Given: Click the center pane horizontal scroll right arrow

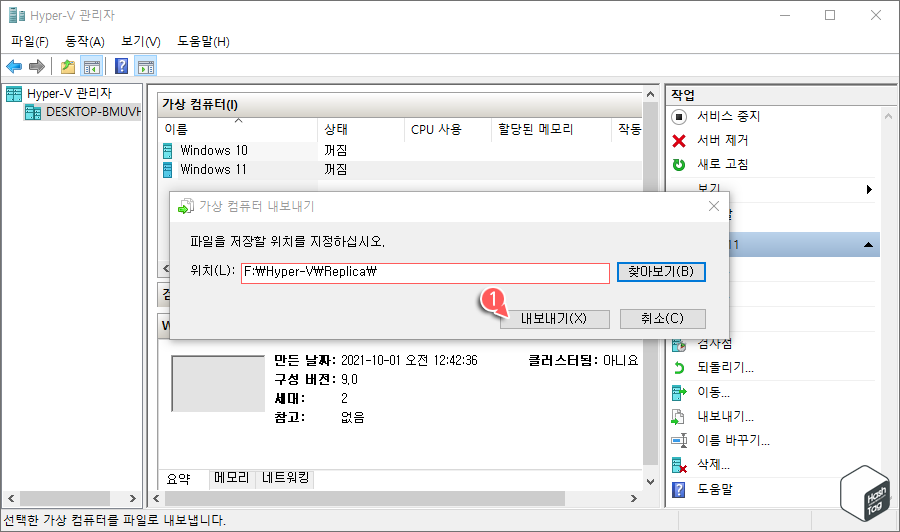Looking at the screenshot, I should tap(634, 499).
